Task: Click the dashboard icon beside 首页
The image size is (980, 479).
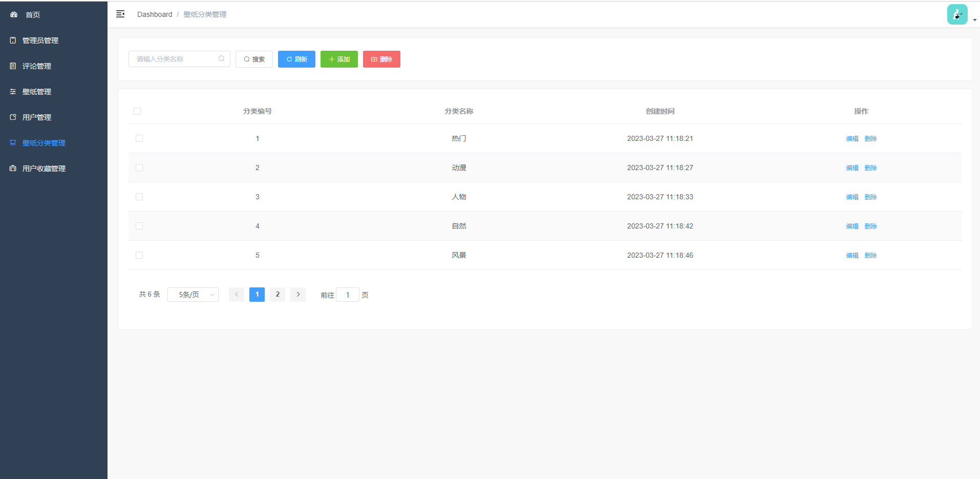Action: click(x=14, y=15)
